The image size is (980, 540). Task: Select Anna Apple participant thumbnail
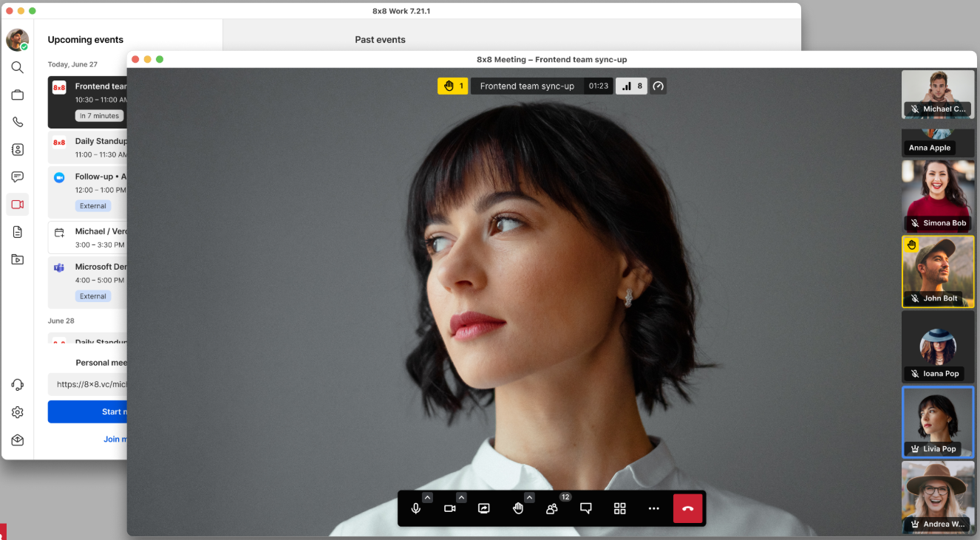pos(938,143)
